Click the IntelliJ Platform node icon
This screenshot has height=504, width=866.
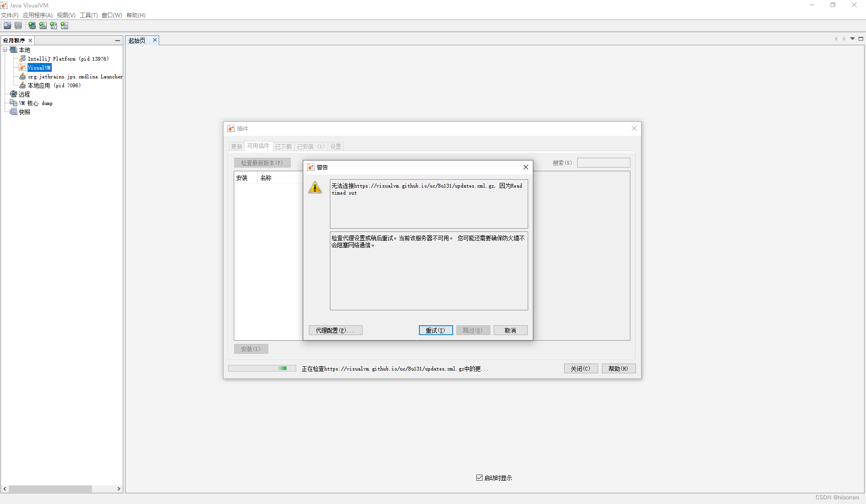pos(22,58)
